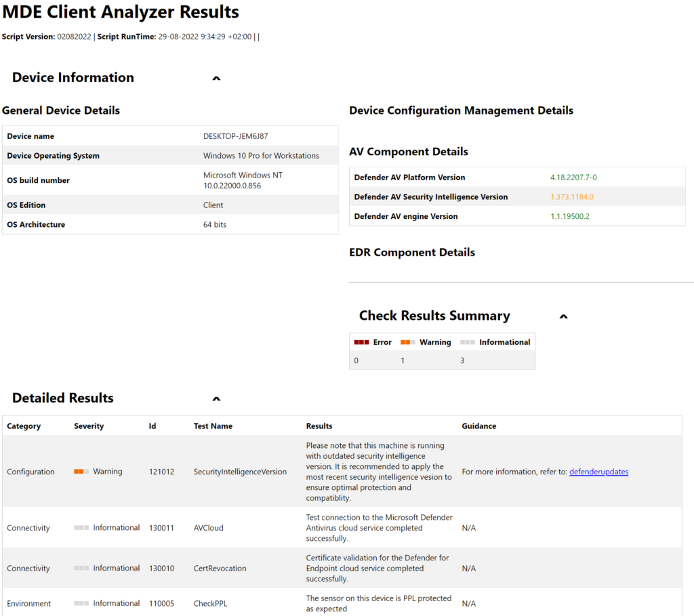This screenshot has height=616, width=694.
Task: Click the Device Operating System label
Action: pos(53,156)
